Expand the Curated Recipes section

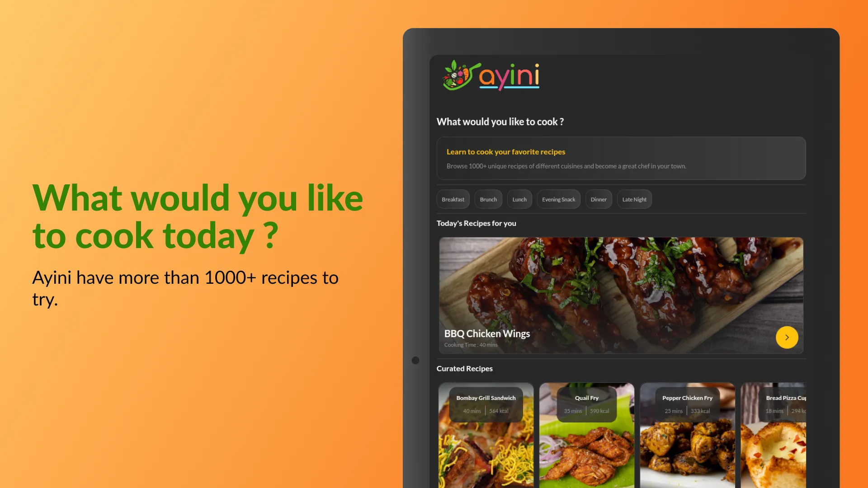465,368
